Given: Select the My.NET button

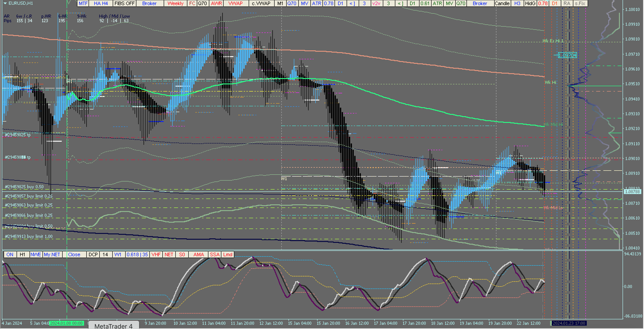Looking at the screenshot, I should (x=52, y=254).
